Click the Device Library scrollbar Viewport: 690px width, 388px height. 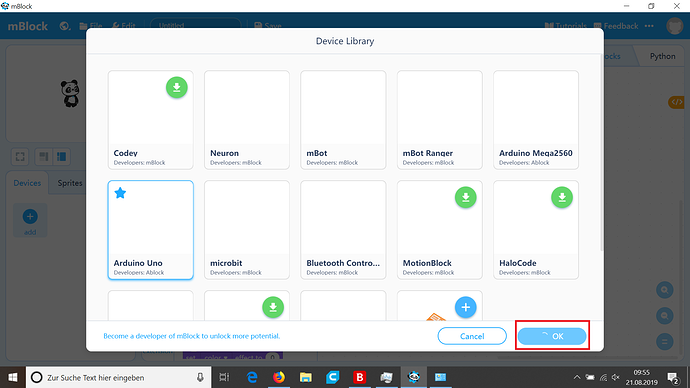[601, 153]
